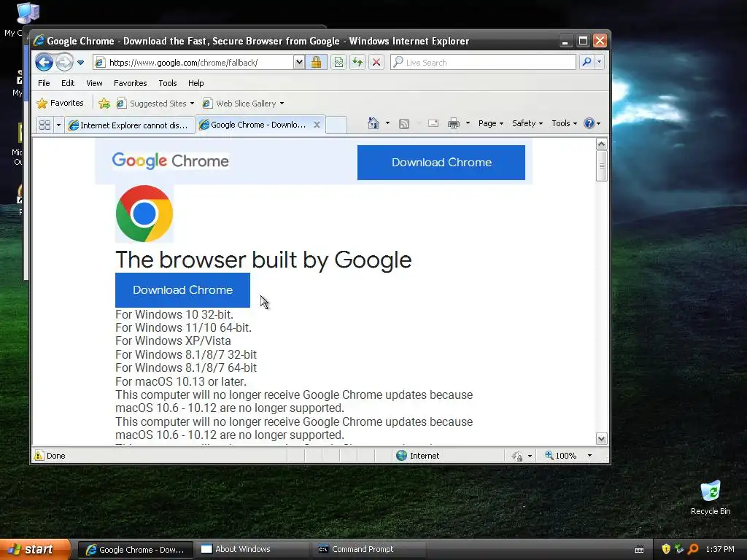Image resolution: width=747 pixels, height=560 pixels.
Task: Open the command bar Tools menu
Action: [564, 123]
